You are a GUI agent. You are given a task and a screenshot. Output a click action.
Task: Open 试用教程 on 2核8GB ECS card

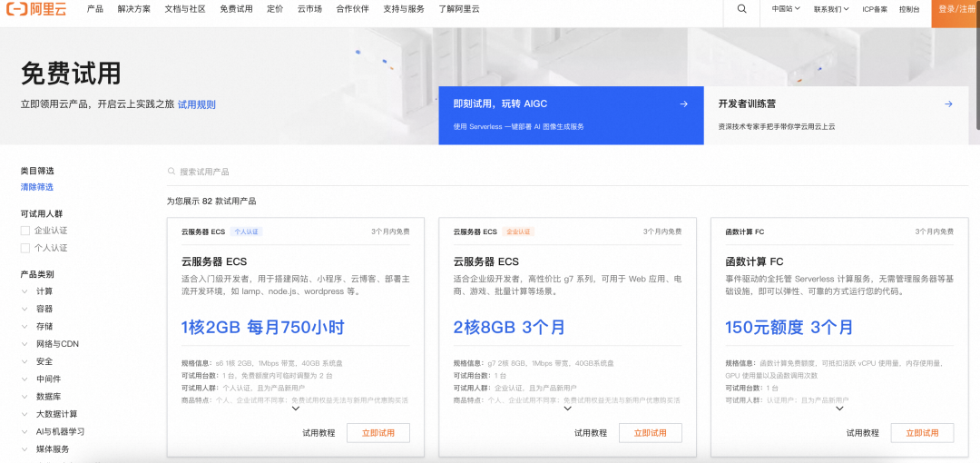point(591,433)
